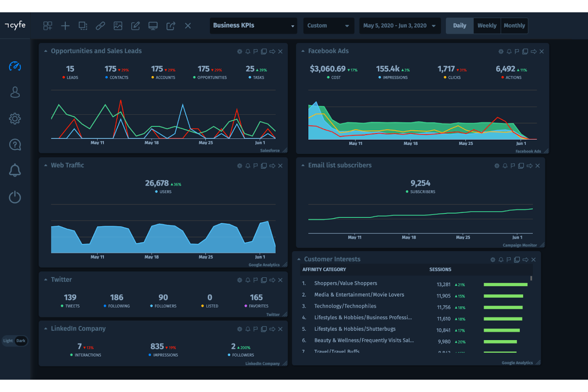
Task: Switch theme using the Light/Dark toggle
Action: pyautogui.click(x=15, y=341)
